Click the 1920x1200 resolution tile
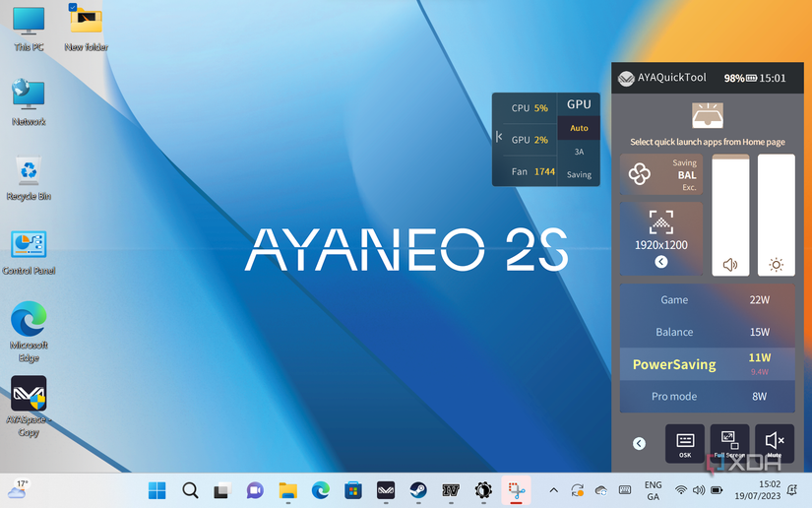Screen dimensions: 812x508 pyautogui.click(x=661, y=238)
